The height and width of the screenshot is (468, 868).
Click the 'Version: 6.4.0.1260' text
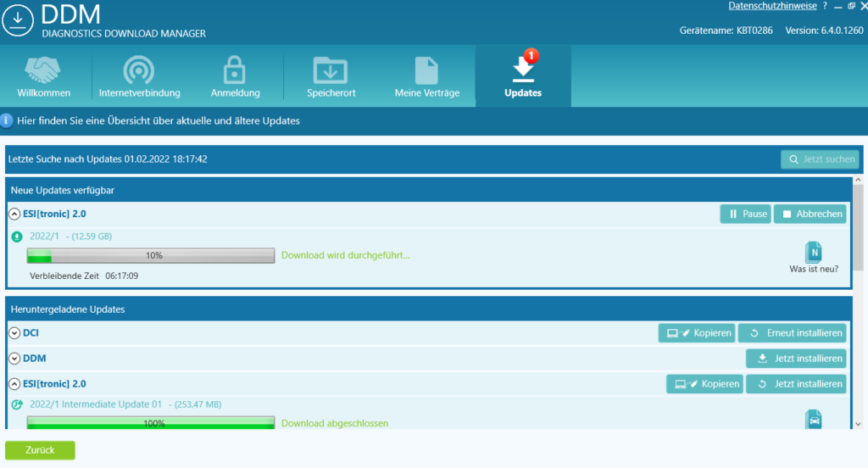click(x=824, y=31)
